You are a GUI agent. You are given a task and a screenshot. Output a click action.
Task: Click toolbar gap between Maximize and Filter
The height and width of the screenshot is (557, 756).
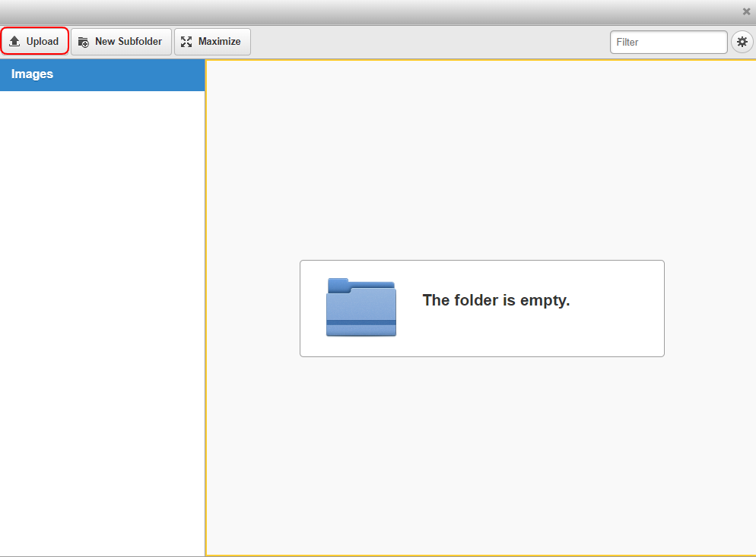pyautogui.click(x=430, y=42)
